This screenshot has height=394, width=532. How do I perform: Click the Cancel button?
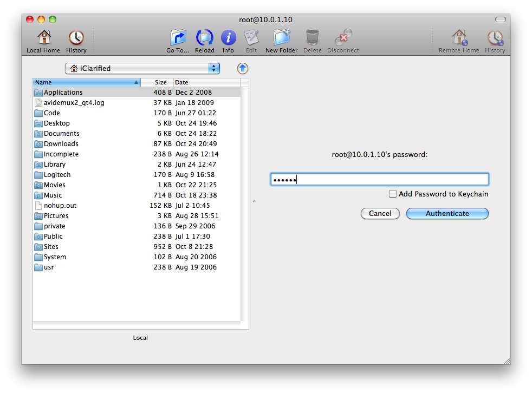coord(380,213)
